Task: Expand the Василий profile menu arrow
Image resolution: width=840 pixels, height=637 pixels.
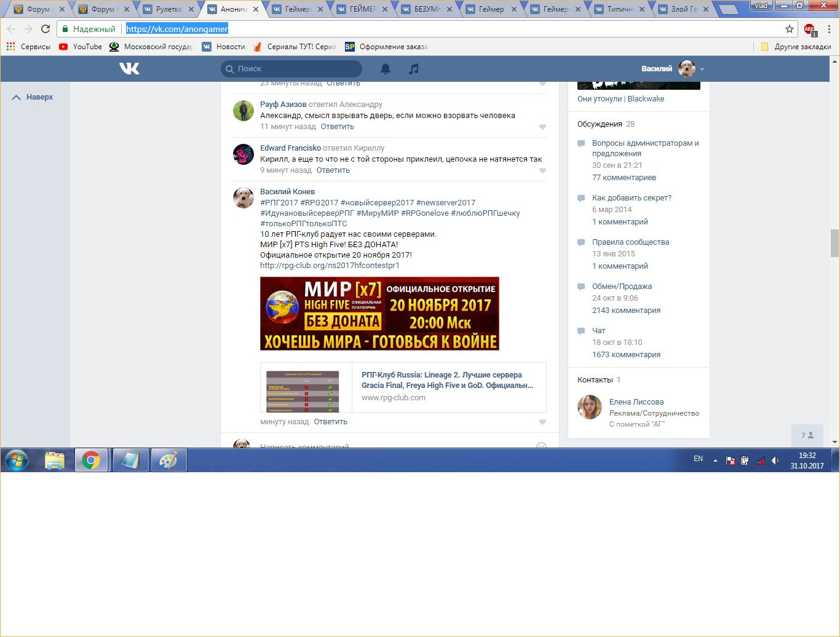Action: pos(702,69)
